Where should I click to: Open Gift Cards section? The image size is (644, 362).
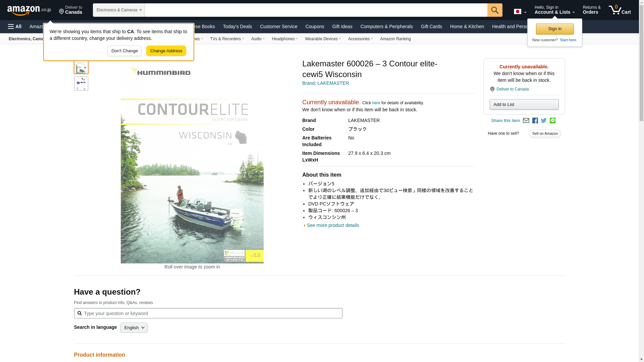(x=431, y=26)
